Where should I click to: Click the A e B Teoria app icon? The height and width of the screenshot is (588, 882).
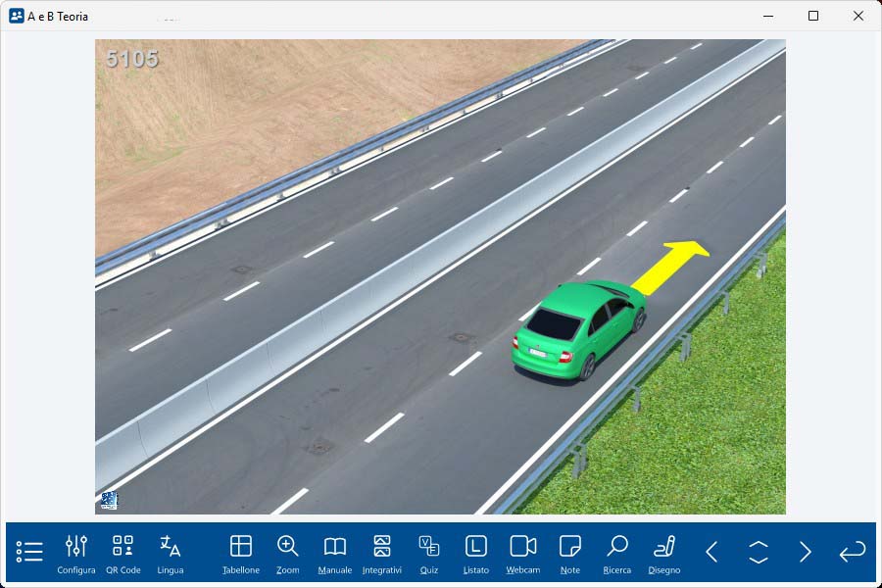pyautogui.click(x=17, y=16)
